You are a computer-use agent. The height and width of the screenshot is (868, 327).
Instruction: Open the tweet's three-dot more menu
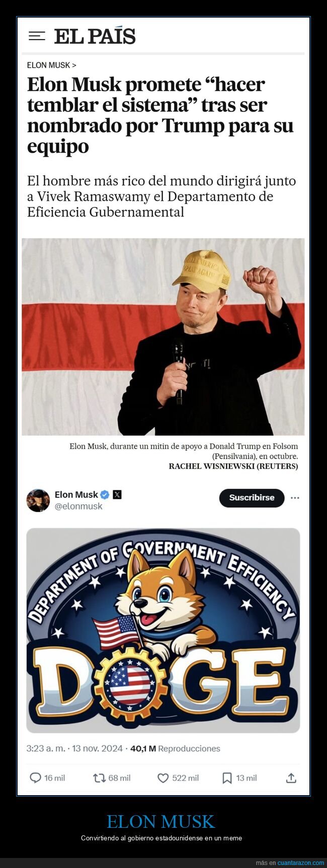[295, 498]
